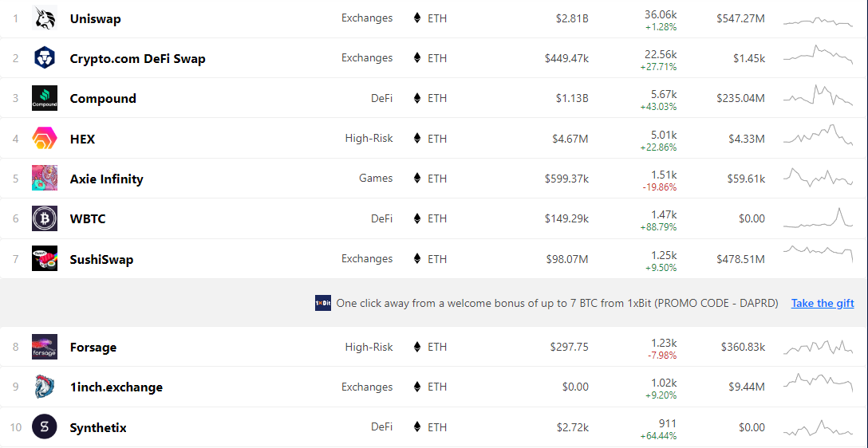Open the Uniswap dapp name link
This screenshot has height=448, width=868.
tap(95, 18)
